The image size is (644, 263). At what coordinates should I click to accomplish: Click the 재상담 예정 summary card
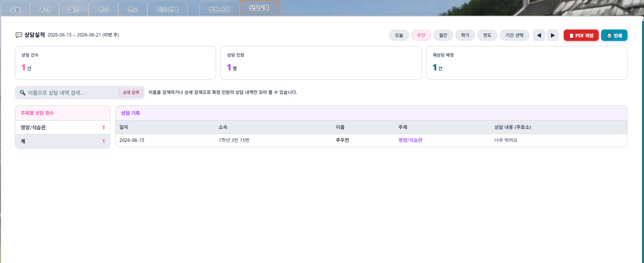[x=527, y=63]
